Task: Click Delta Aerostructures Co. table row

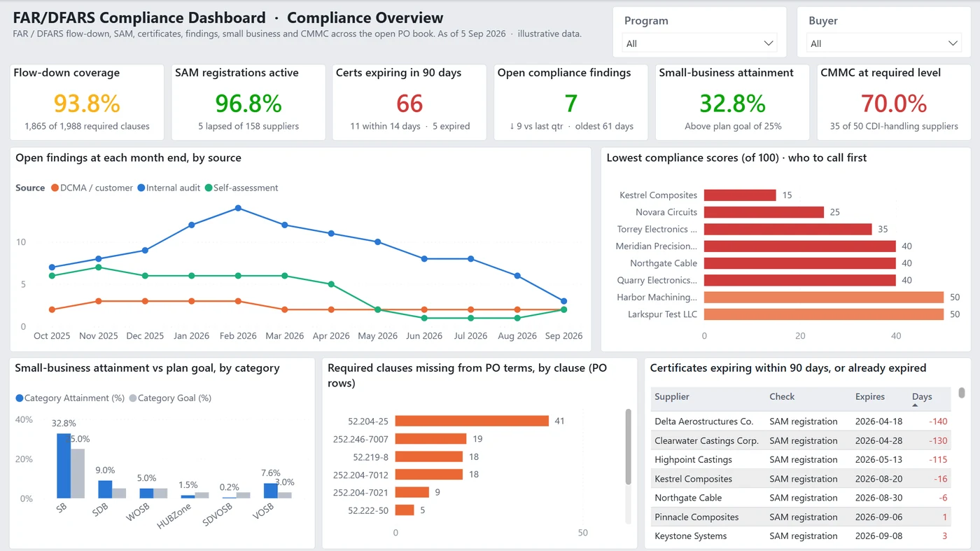Action: (801, 421)
